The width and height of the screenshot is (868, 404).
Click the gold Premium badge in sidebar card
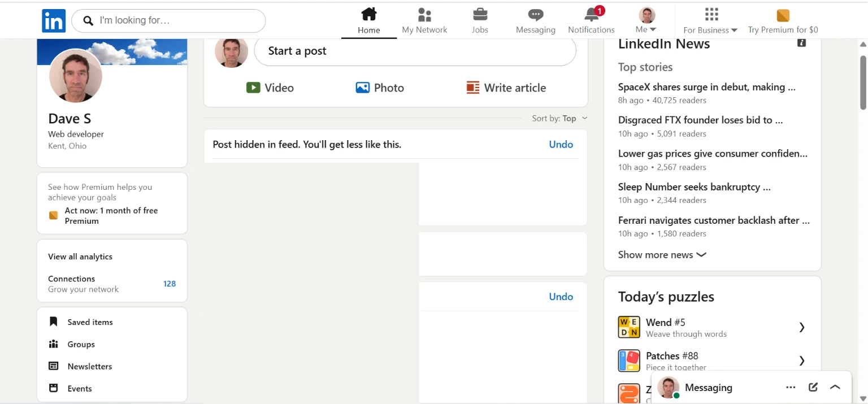(x=54, y=215)
